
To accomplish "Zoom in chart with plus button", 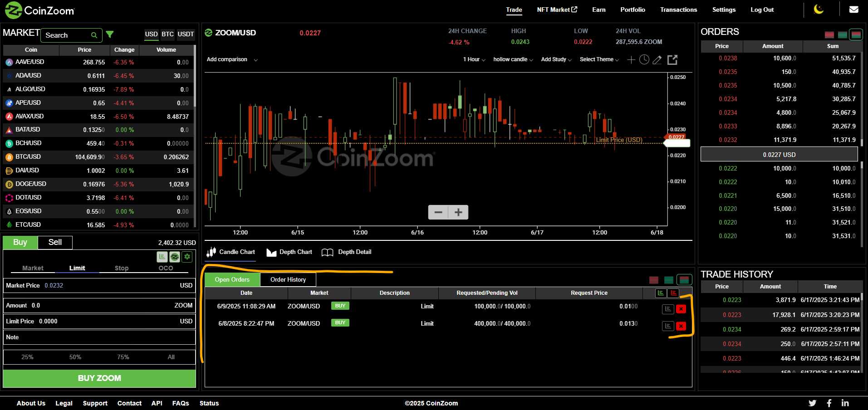I will click(458, 212).
